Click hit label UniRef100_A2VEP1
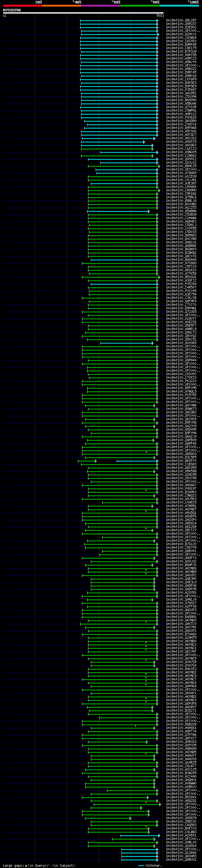 (181, 835)
